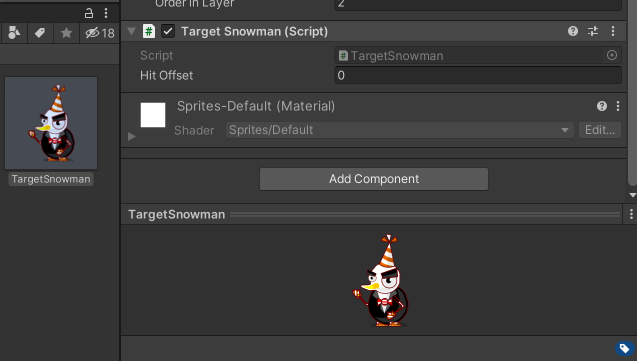Viewport: 637px width, 361px height.
Task: Click the Search by Label tag icon
Action: 40,33
